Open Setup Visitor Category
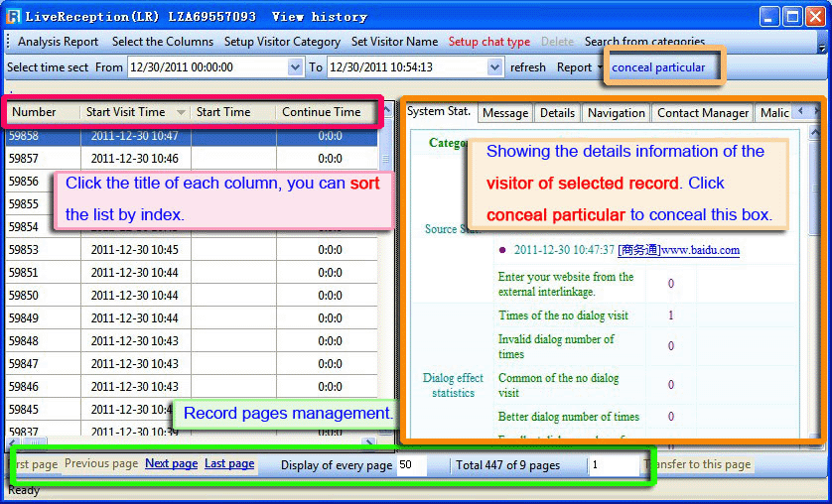The image size is (832, 504). pos(282,42)
